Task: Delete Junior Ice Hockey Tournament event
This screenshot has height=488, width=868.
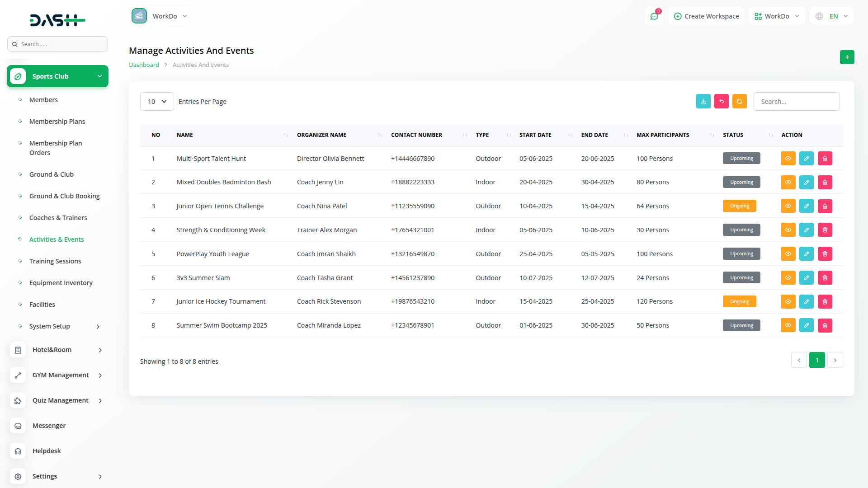Action: pos(825,301)
